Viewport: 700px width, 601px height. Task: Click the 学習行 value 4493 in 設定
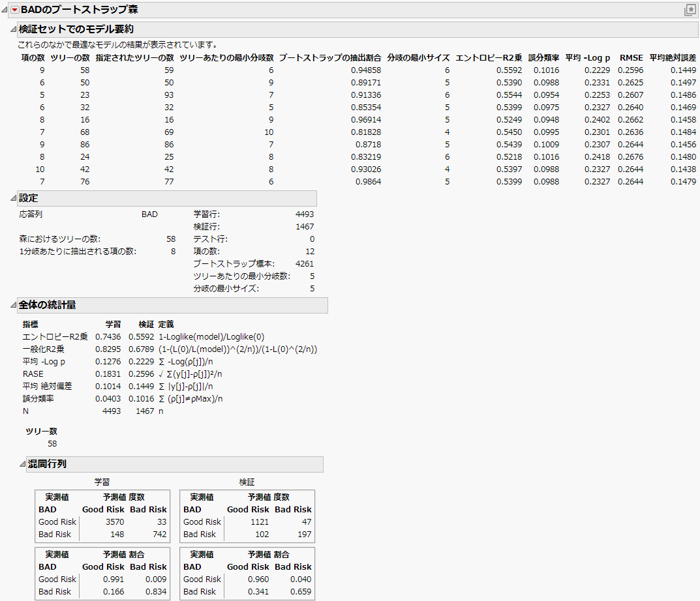(x=303, y=213)
